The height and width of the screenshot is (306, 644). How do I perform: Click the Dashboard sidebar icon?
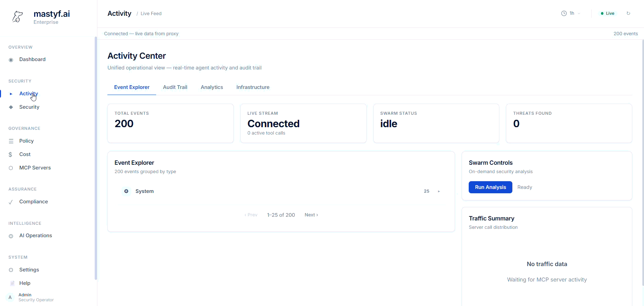(11, 60)
